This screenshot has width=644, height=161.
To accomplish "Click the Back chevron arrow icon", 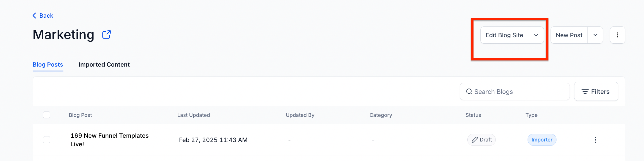I will (34, 16).
